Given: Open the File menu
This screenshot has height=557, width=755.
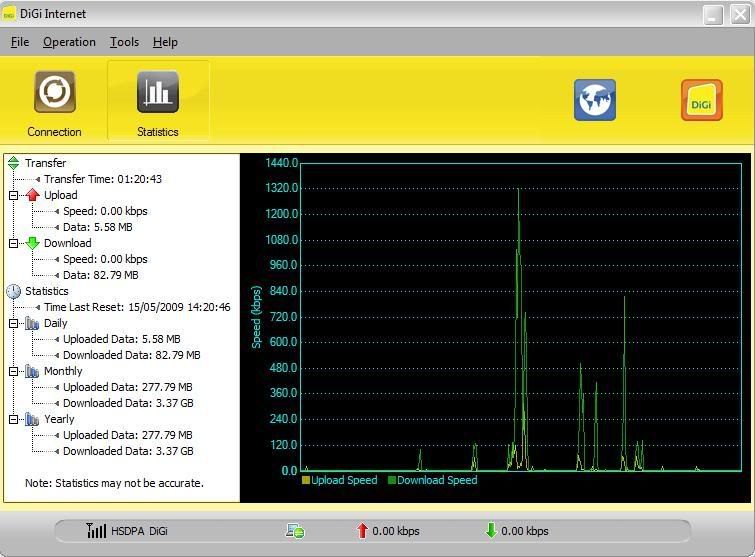Looking at the screenshot, I should point(20,42).
